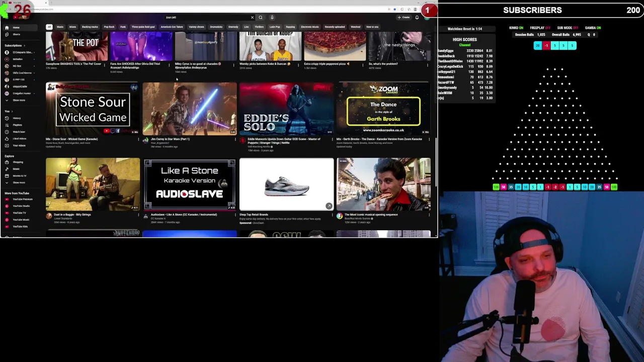The image size is (644, 362).
Task: Clear the search box with the X
Action: pyautogui.click(x=252, y=18)
